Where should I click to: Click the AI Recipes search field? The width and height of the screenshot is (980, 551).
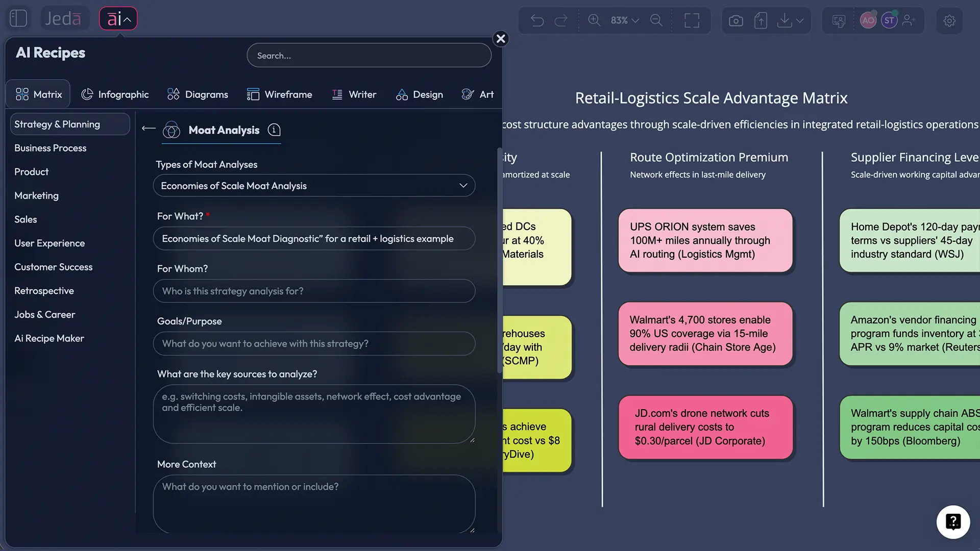pos(369,55)
